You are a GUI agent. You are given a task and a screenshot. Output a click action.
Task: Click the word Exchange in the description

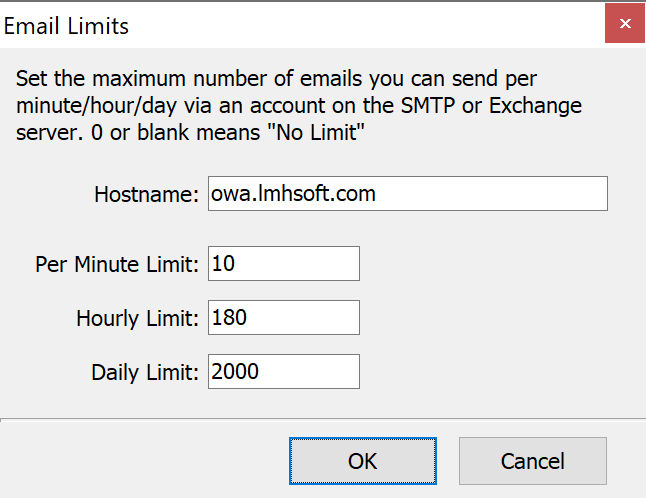coord(535,106)
